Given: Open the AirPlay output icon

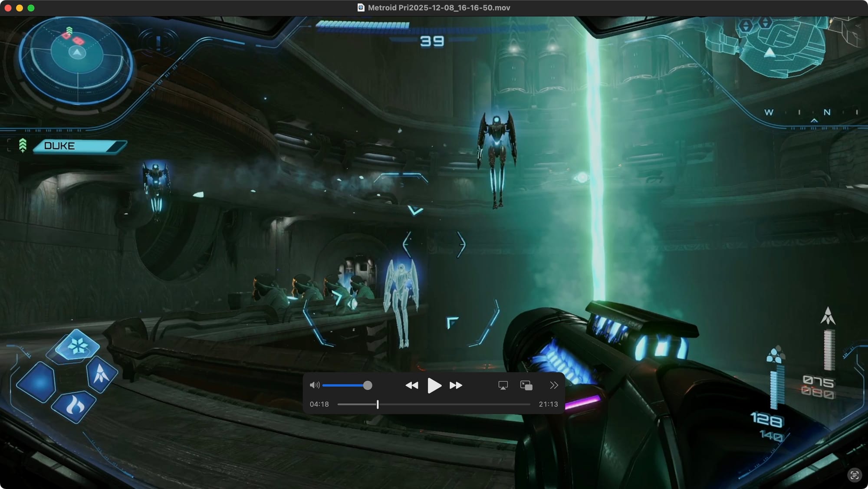Looking at the screenshot, I should tap(503, 385).
